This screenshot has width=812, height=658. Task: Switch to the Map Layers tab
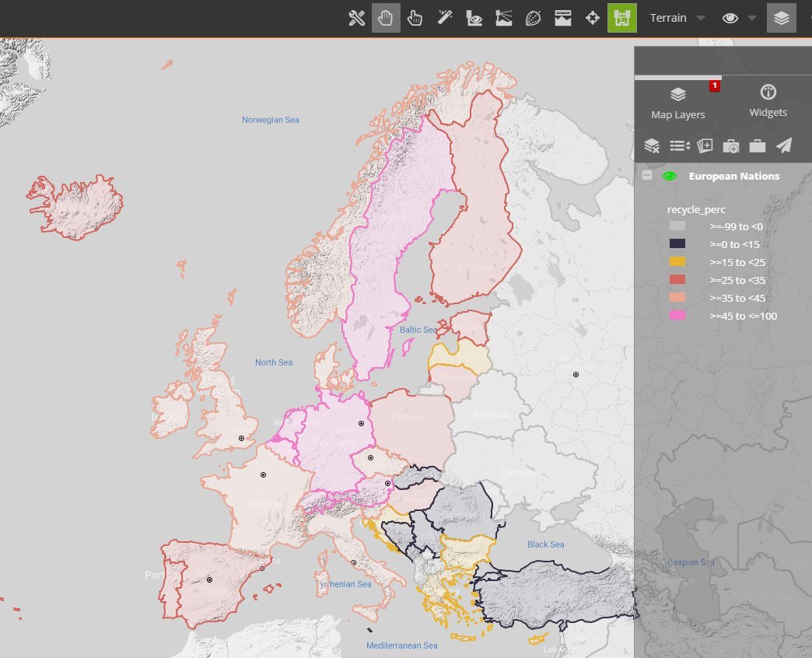coord(677,103)
